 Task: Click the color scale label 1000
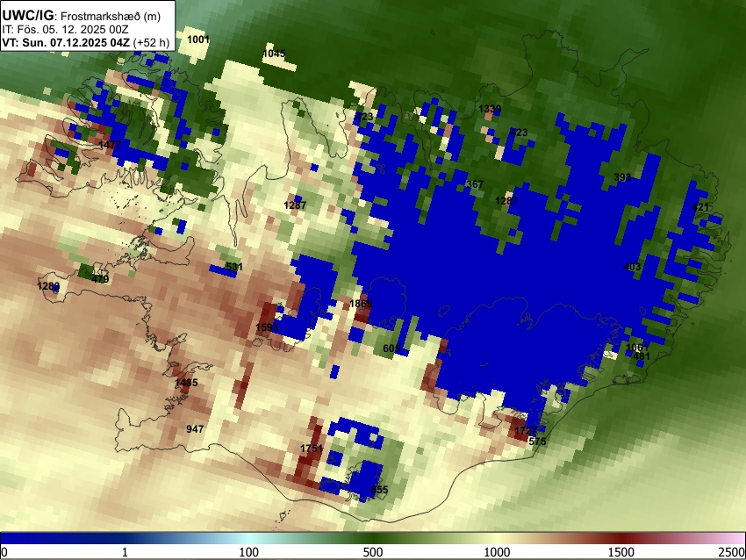point(497,552)
